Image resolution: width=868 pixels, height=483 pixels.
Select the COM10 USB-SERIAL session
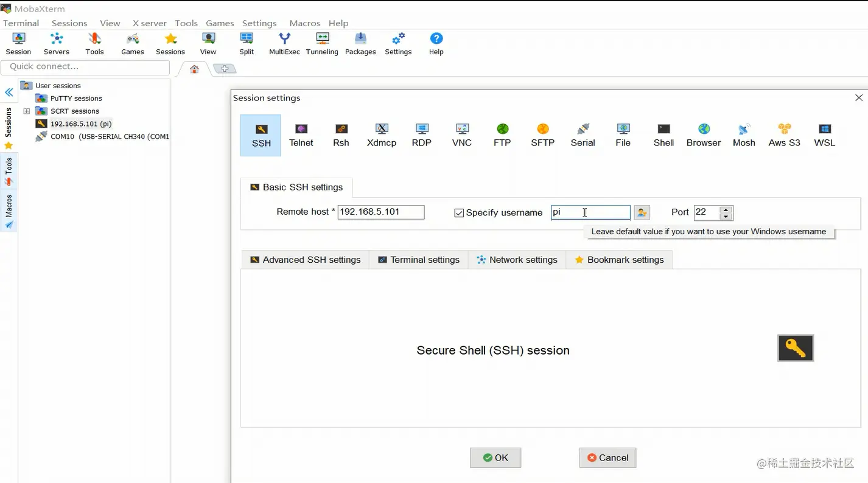coord(102,137)
